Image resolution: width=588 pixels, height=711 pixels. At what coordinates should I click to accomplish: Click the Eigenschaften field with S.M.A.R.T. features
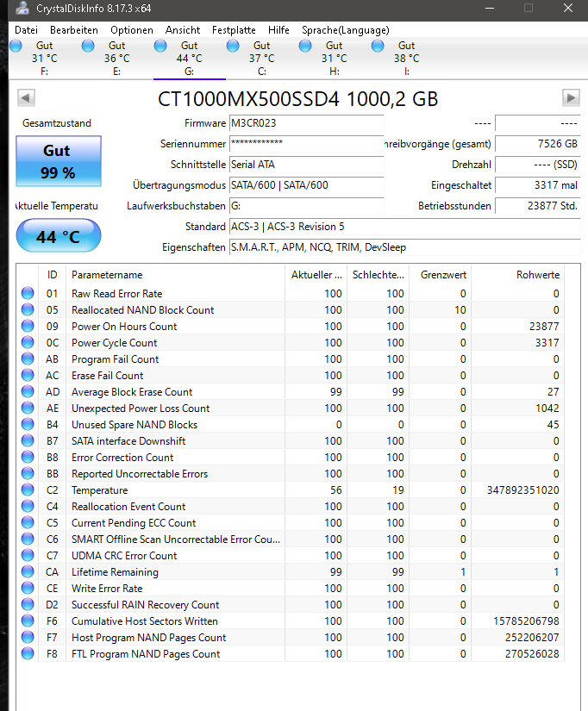(x=404, y=247)
